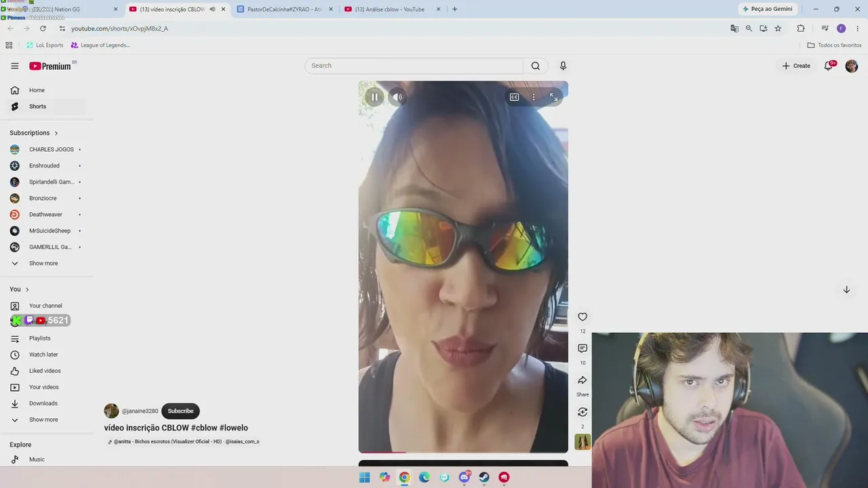Open Spirlandelli Gam... subscription channel
Image resolution: width=868 pixels, height=488 pixels.
(x=47, y=182)
